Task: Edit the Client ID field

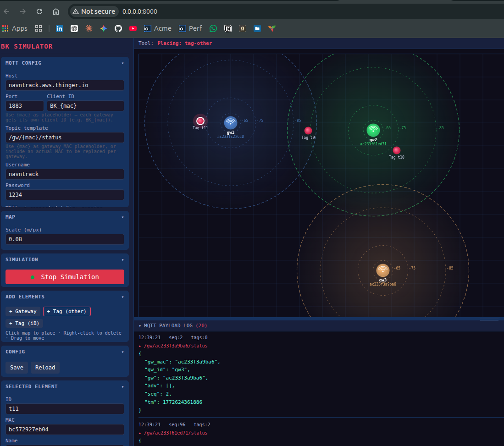Action: 85,106
